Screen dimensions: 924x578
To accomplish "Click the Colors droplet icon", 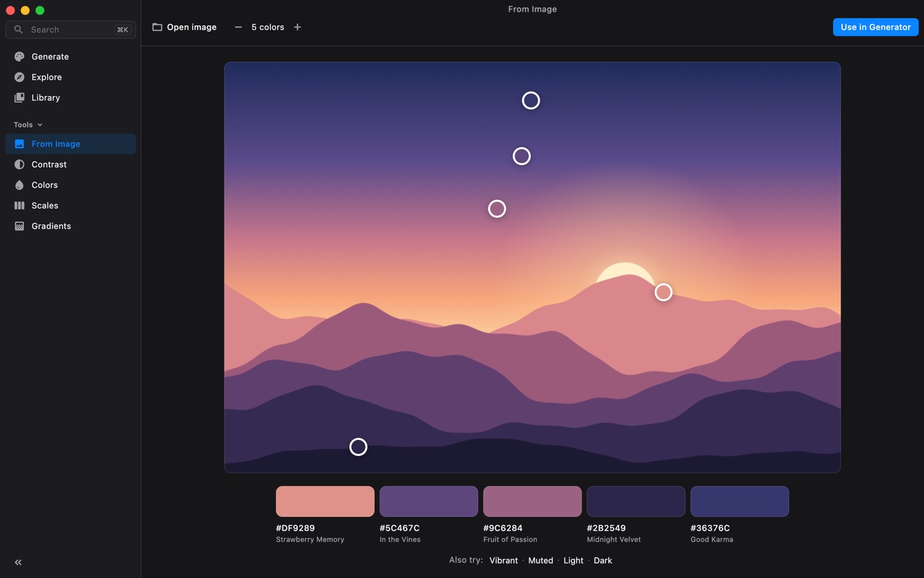I will pyautogui.click(x=19, y=185).
